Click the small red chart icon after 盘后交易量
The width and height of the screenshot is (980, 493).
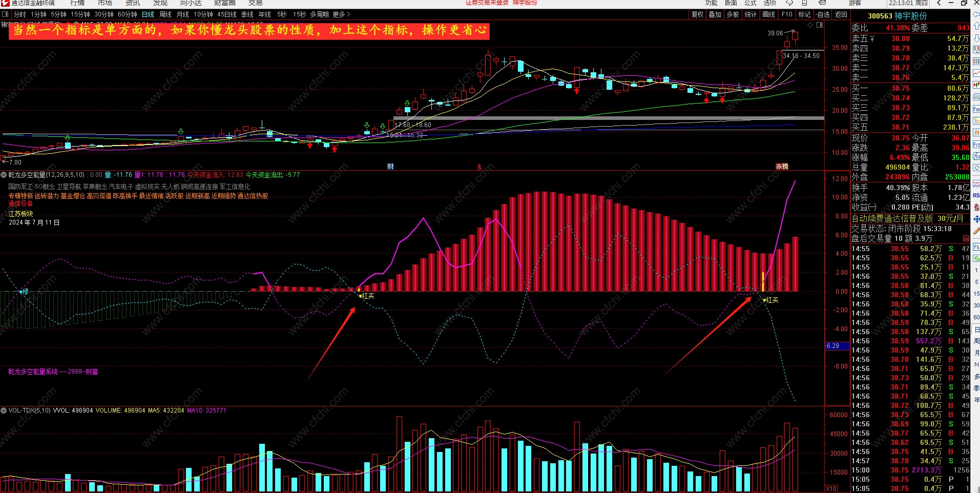pyautogui.click(x=966, y=239)
